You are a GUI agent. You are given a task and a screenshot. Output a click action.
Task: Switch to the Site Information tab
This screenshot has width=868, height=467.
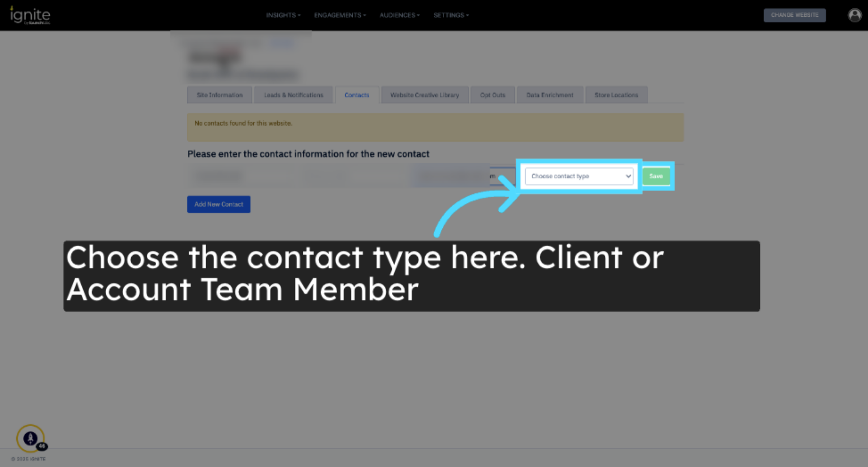[220, 95]
